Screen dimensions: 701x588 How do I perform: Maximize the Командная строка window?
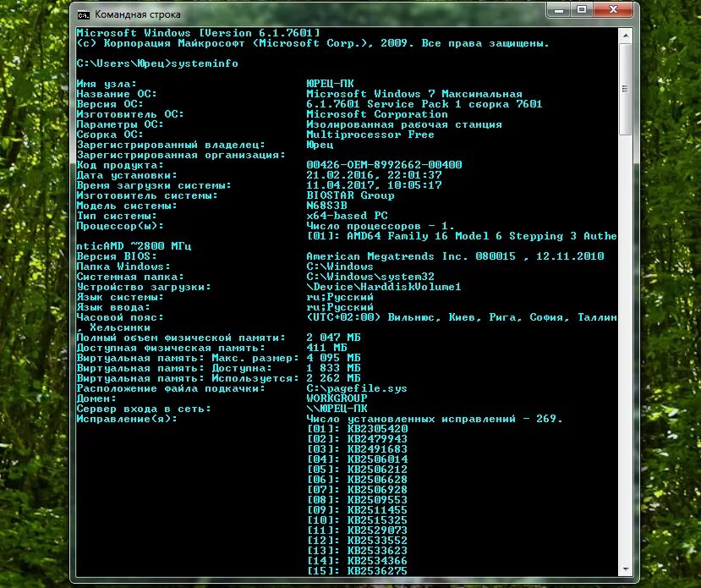tap(582, 10)
